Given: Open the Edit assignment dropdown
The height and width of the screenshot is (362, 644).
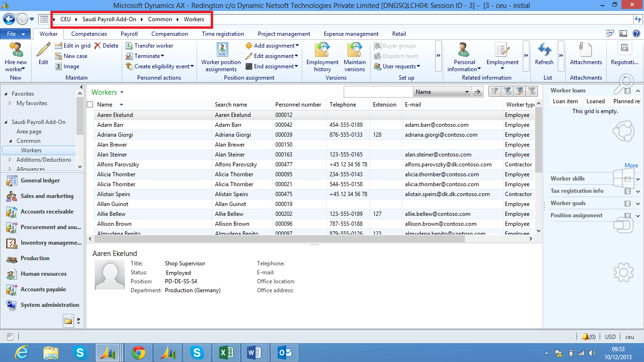Looking at the screenshot, I should (x=272, y=56).
